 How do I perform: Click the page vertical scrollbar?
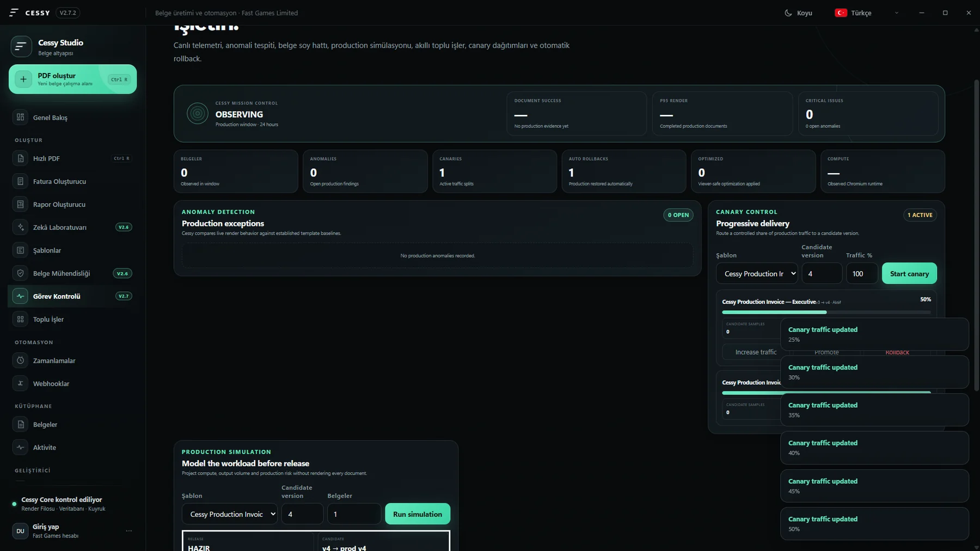tap(976, 234)
